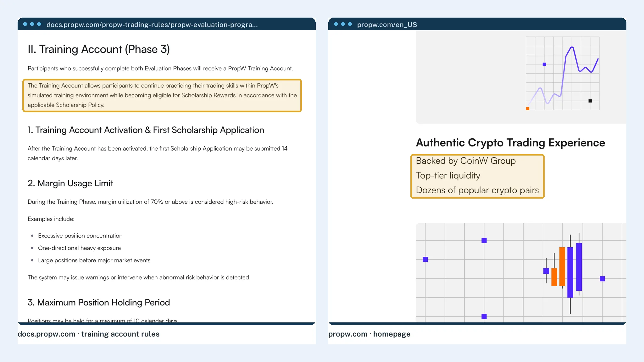Click the '2. Margin Usage Limit' heading

click(x=70, y=183)
